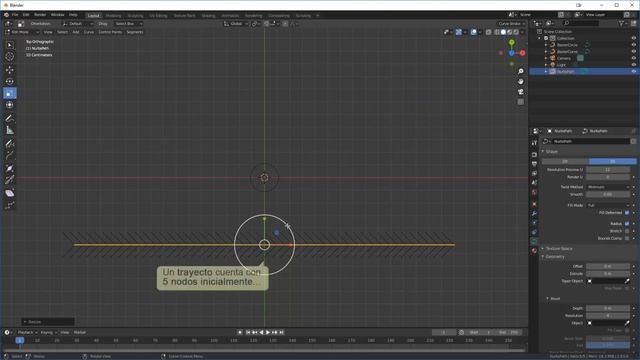Click the Resolution Preview U field
This screenshot has height=360, width=640.
pos(608,169)
